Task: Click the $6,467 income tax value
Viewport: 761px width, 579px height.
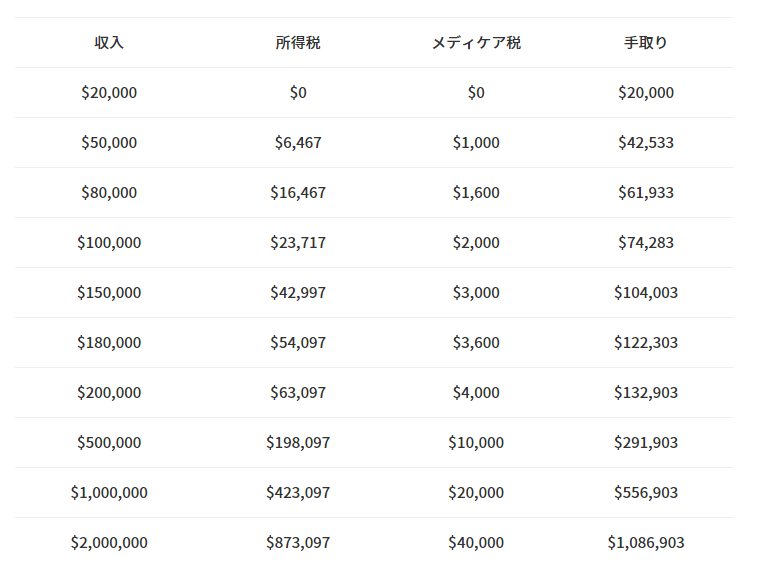Action: [298, 143]
